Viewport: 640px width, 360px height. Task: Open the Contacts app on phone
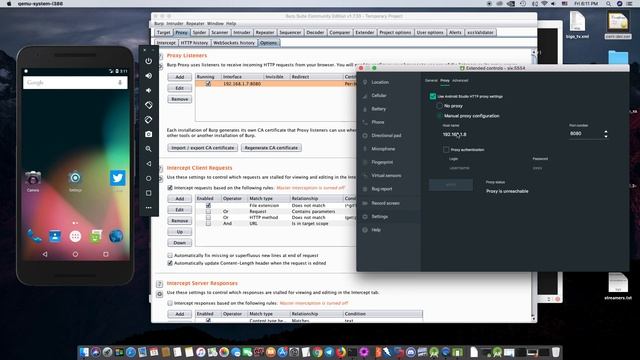coord(55,236)
